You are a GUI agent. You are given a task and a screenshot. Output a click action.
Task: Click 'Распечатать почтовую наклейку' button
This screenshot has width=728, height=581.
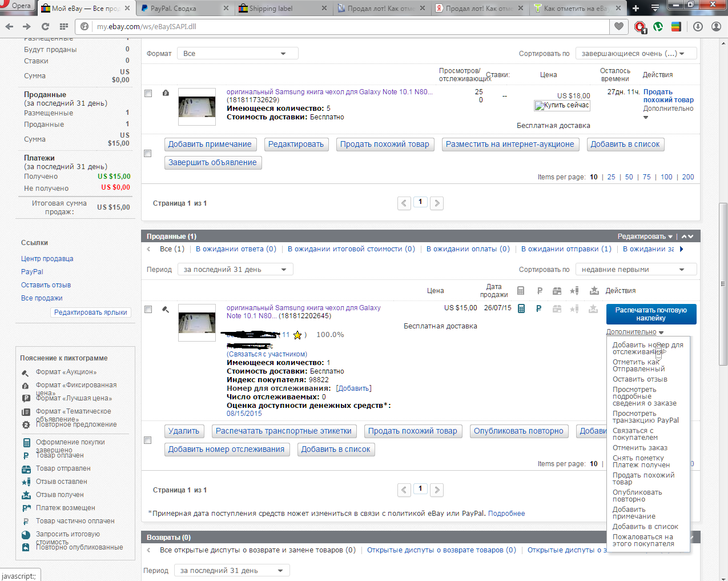pyautogui.click(x=651, y=314)
